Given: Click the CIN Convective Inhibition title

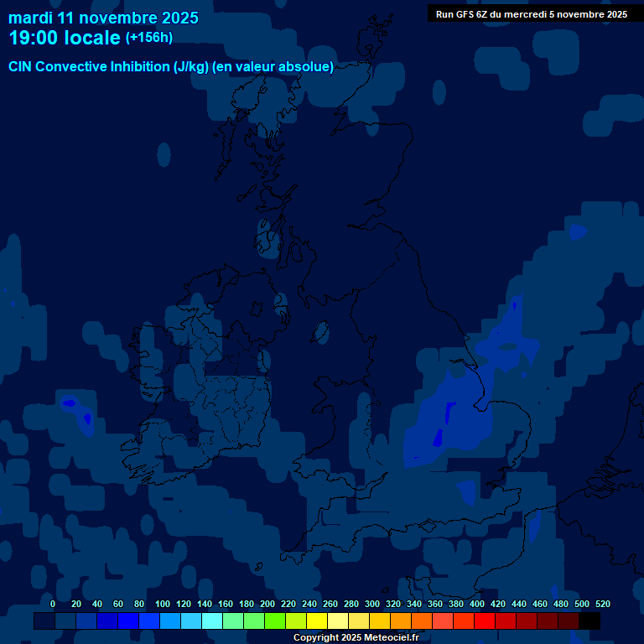Looking at the screenshot, I should [171, 66].
